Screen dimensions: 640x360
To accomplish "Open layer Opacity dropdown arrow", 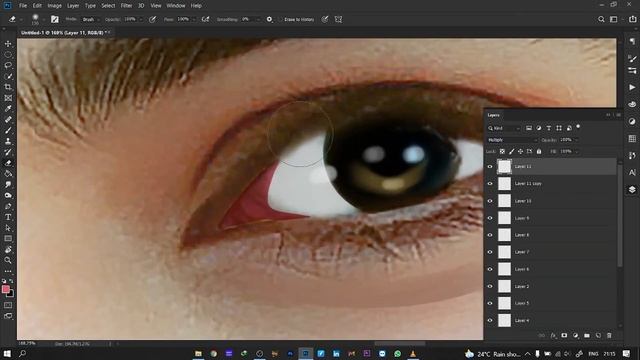I will pyautogui.click(x=576, y=140).
